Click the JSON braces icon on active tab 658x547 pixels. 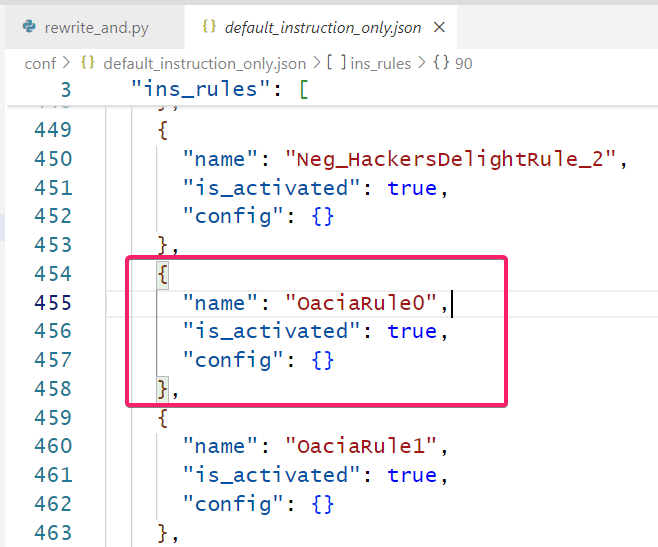pyautogui.click(x=208, y=27)
